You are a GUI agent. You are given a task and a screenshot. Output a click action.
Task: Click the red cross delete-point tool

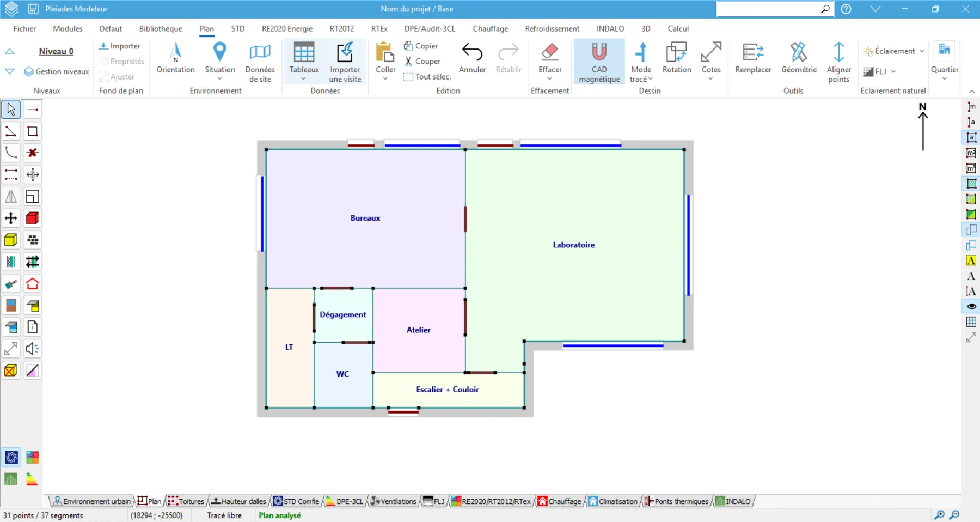(x=33, y=153)
